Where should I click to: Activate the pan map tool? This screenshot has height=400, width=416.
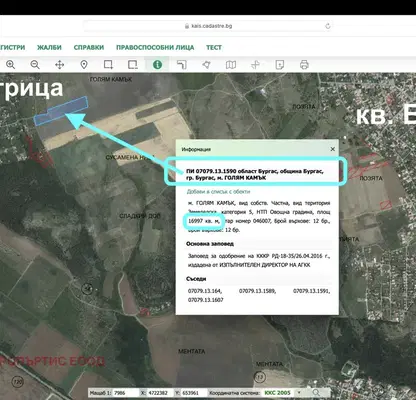[x=59, y=64]
